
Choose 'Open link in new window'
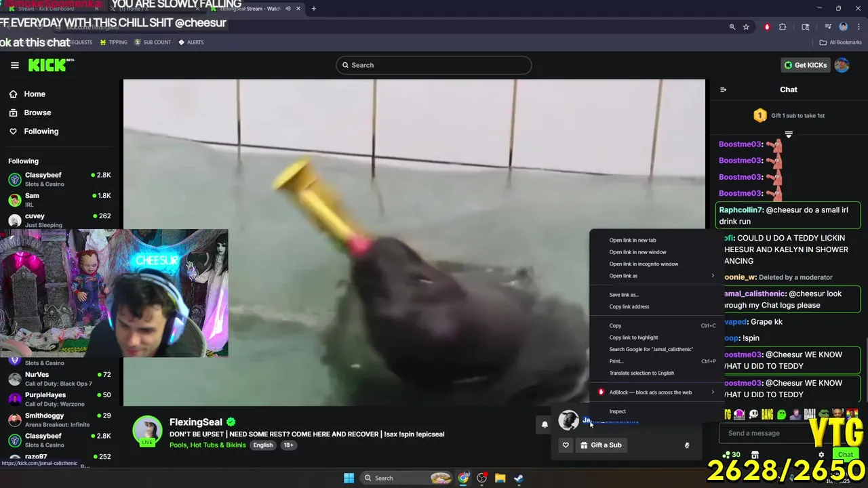click(637, 252)
